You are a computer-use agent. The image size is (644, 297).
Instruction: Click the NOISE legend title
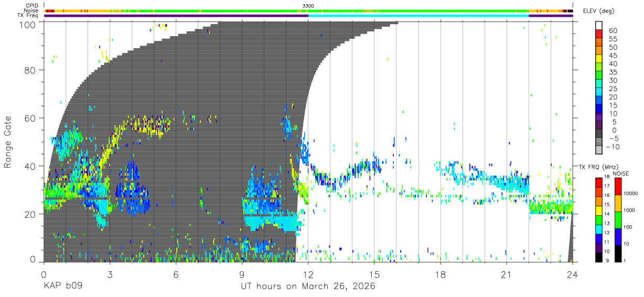621,173
